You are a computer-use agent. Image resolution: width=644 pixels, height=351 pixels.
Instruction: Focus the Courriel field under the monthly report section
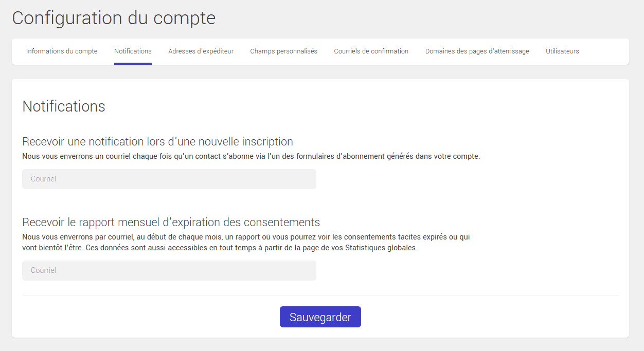tap(169, 270)
